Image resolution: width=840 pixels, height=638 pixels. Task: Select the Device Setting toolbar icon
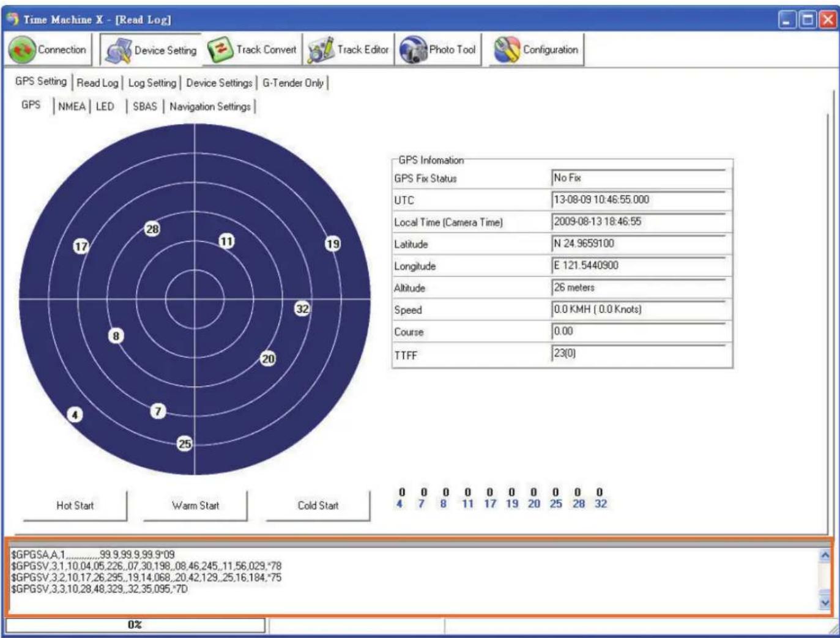point(118,51)
